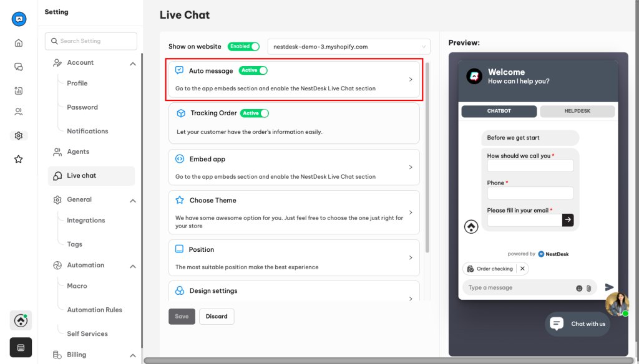639x364 pixels.
Task: Toggle the Tracking Order Active switch
Action: (x=255, y=113)
